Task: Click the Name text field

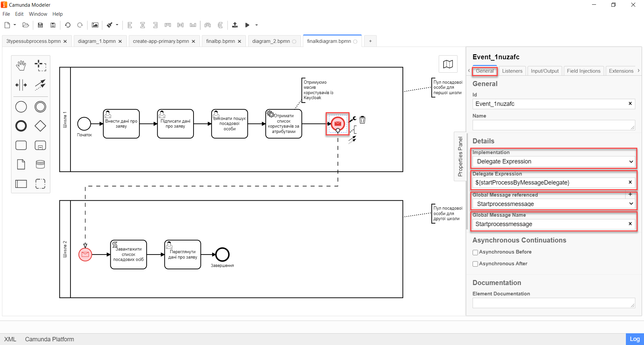Action: (554, 125)
